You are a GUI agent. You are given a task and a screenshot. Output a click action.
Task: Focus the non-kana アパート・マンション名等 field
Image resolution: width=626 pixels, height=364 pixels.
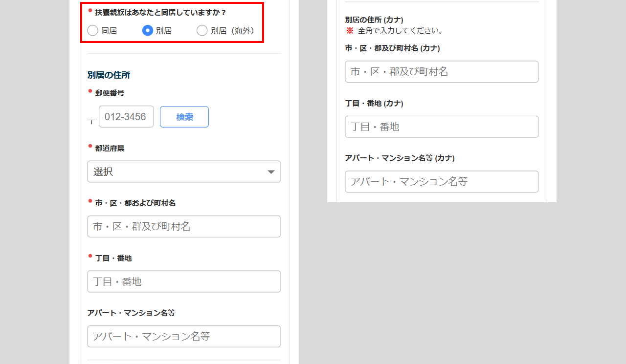184,336
